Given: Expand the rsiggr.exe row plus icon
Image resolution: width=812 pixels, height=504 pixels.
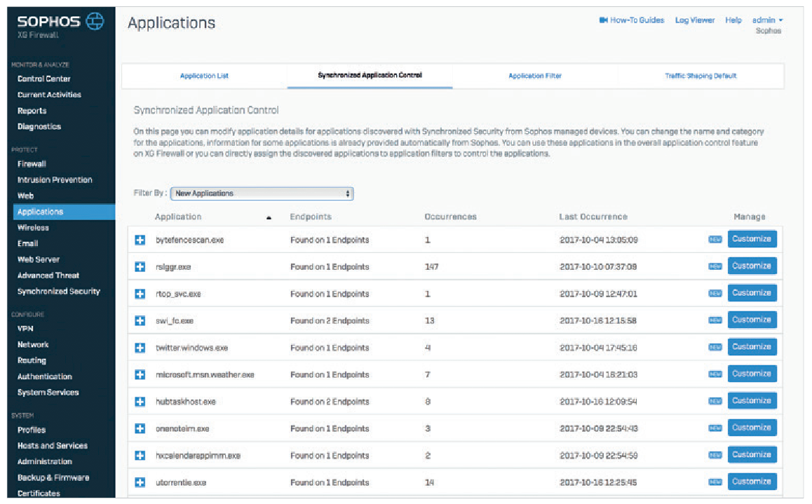Looking at the screenshot, I should 140,267.
